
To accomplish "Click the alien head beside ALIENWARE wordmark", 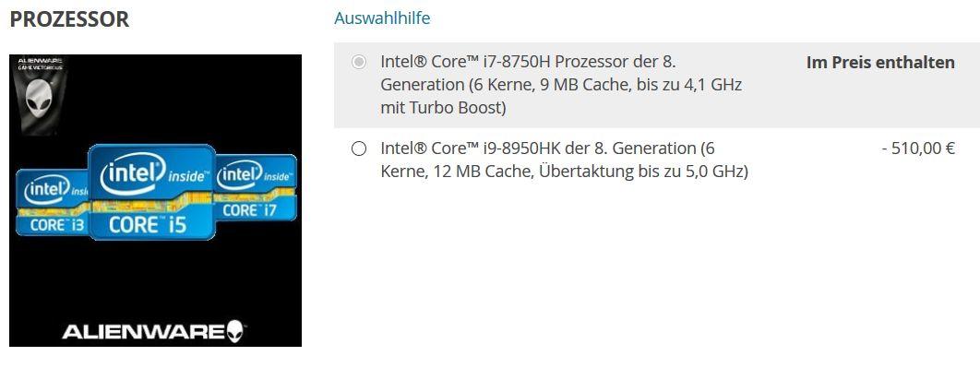I will pyautogui.click(x=235, y=331).
